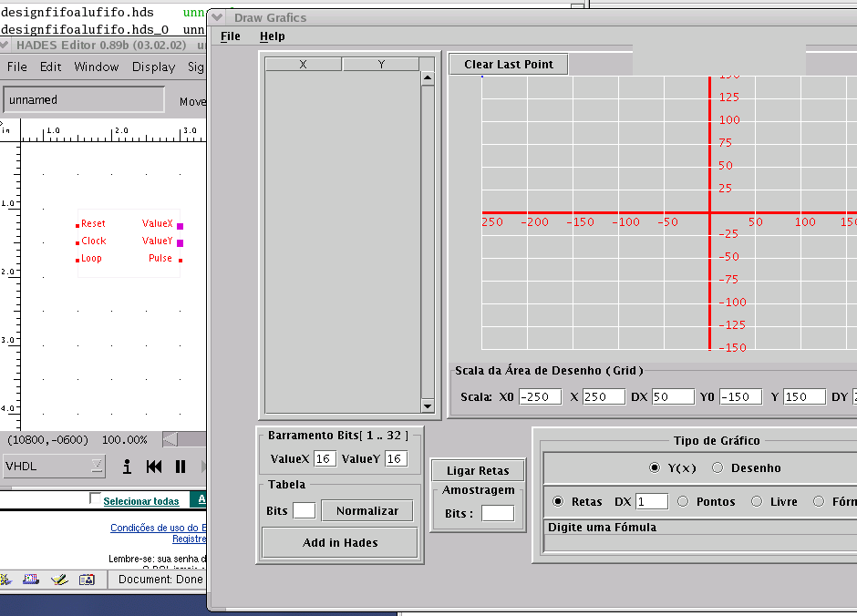Open the Window menu in HADES Editor
This screenshot has height=616, width=857.
point(96,67)
